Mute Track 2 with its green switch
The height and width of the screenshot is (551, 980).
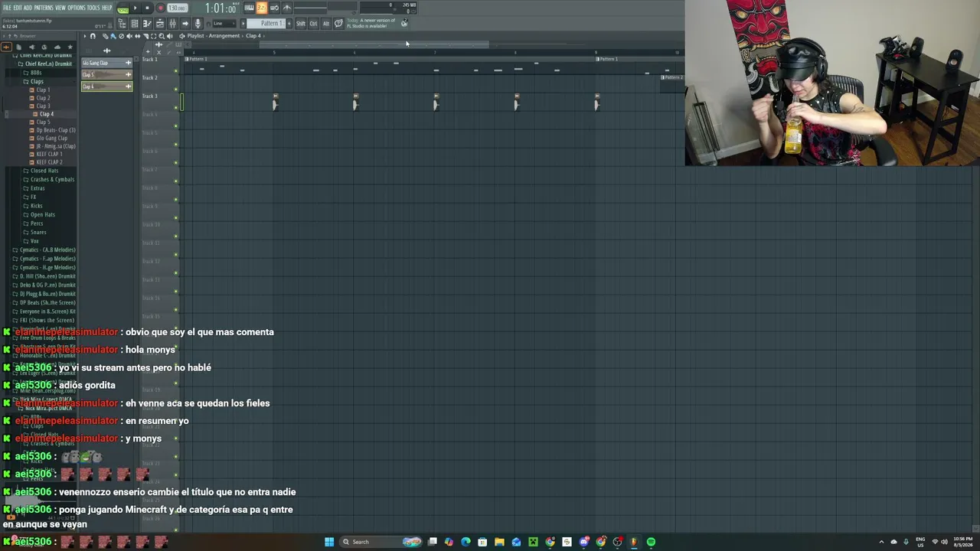pyautogui.click(x=175, y=88)
